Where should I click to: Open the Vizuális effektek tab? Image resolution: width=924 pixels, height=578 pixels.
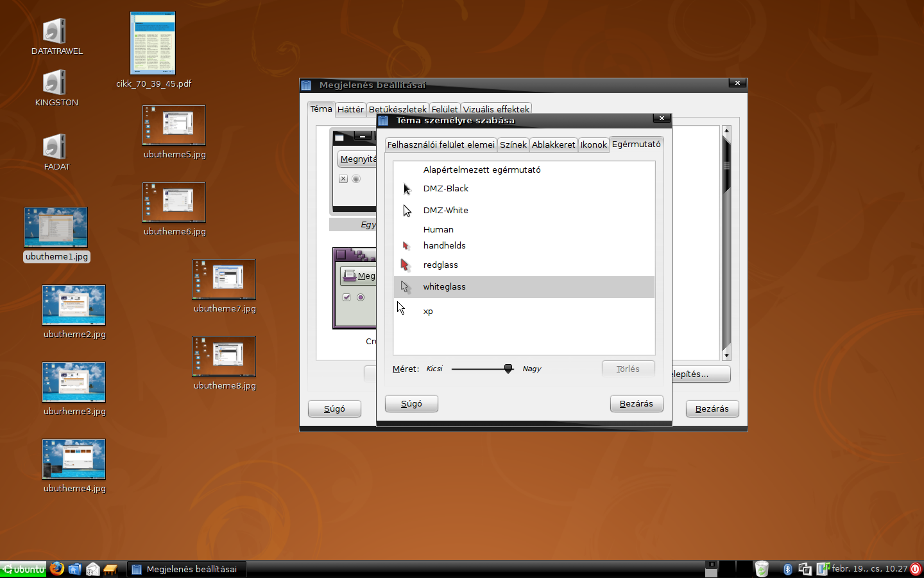coord(496,109)
